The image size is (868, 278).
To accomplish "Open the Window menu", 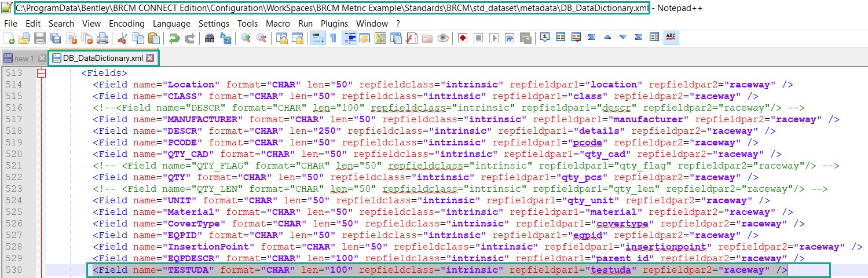I will 372,24.
